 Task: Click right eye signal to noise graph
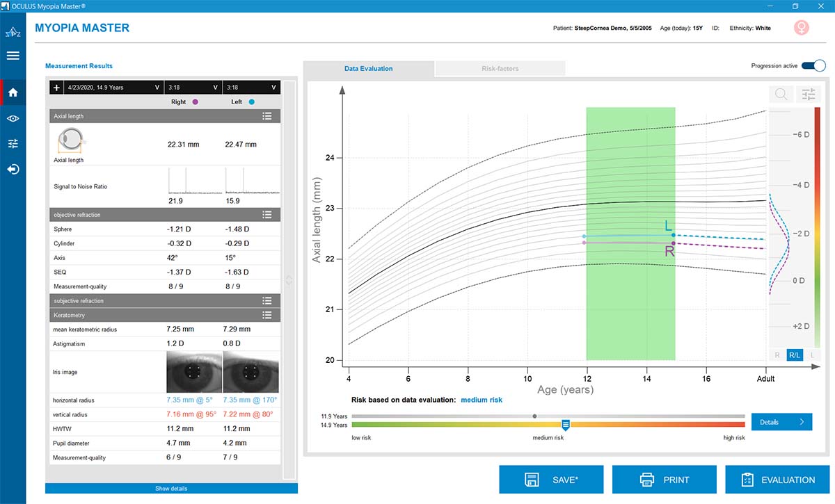(194, 181)
